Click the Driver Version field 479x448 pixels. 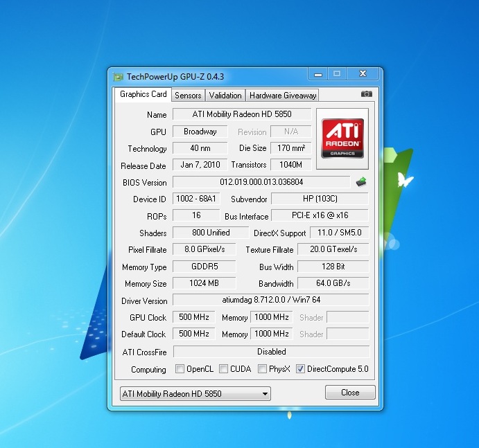(271, 300)
